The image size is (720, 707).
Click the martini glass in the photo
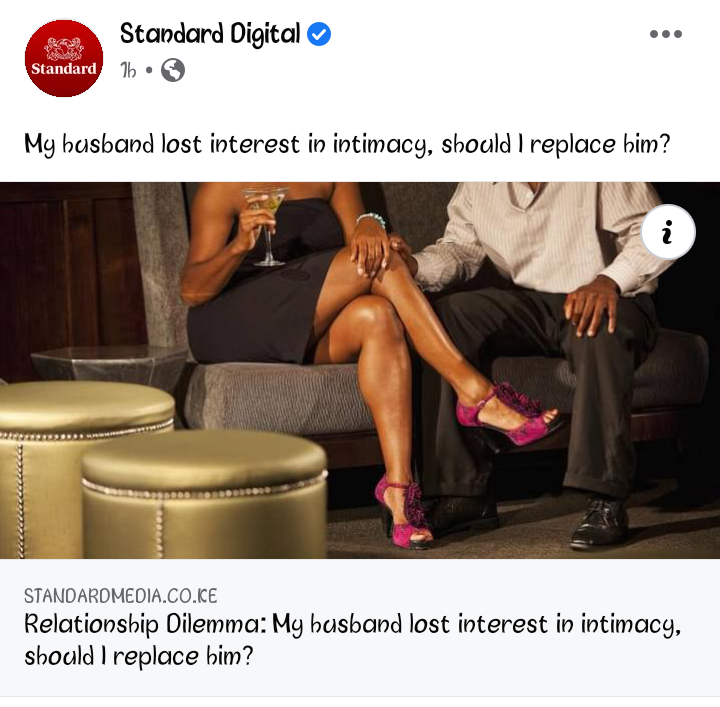pyautogui.click(x=268, y=225)
